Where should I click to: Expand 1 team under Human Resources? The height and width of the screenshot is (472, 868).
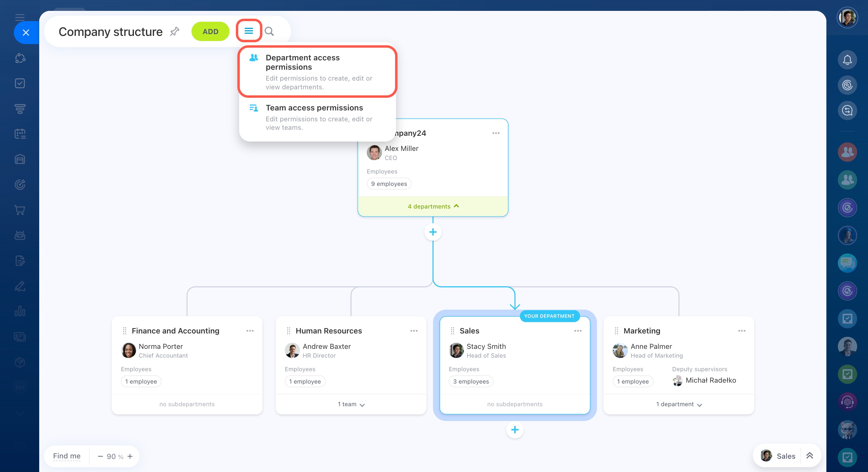(x=351, y=404)
